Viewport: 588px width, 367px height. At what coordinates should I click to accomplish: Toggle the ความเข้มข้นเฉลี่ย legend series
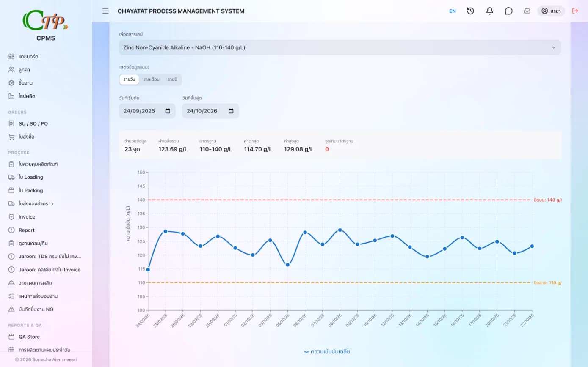327,351
